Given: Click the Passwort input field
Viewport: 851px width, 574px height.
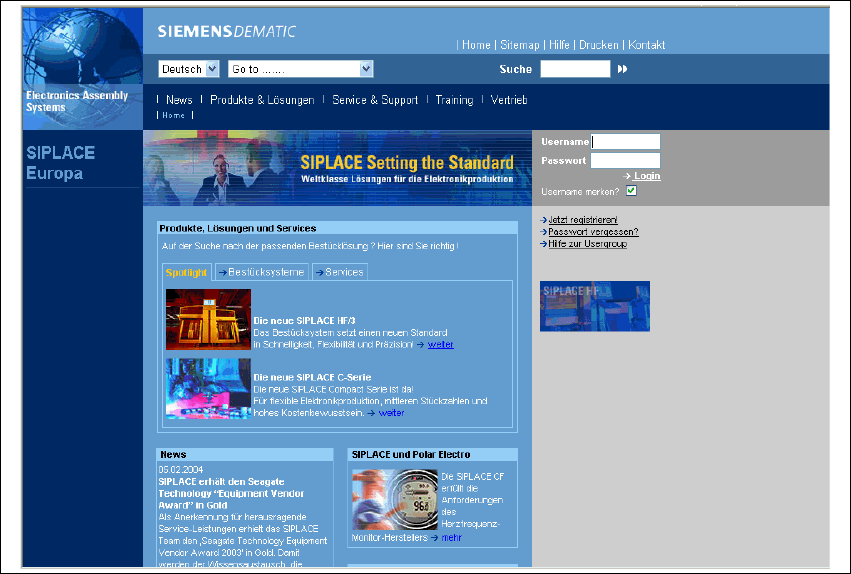Looking at the screenshot, I should [x=625, y=161].
